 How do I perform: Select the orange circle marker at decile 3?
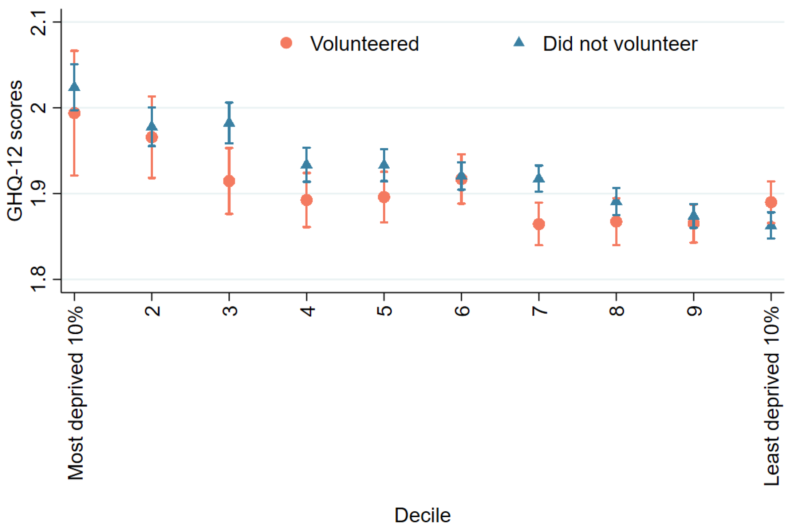point(229,181)
